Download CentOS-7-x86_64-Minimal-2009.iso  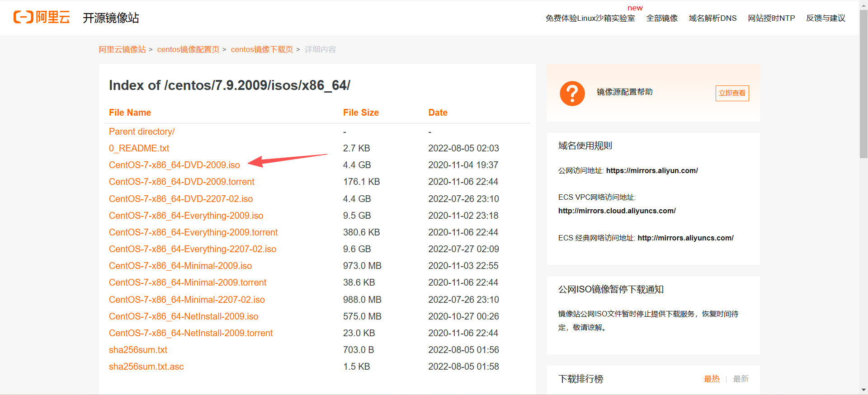(x=180, y=266)
